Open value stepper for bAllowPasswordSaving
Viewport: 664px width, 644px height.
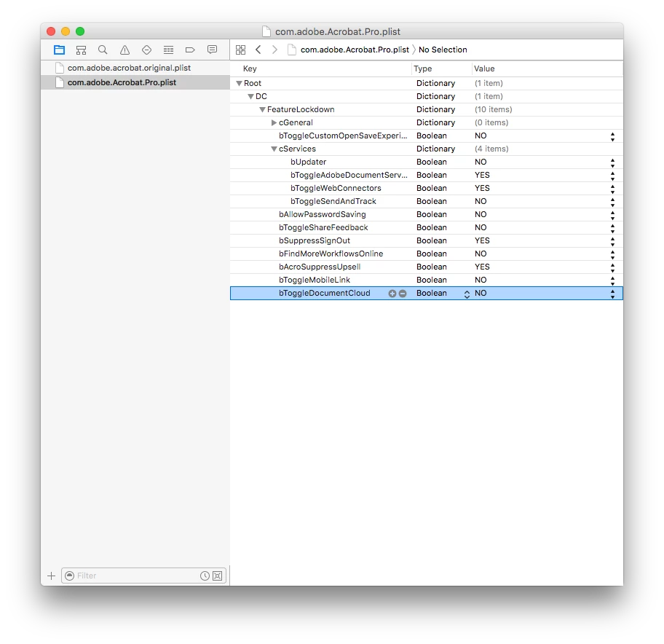[612, 215]
